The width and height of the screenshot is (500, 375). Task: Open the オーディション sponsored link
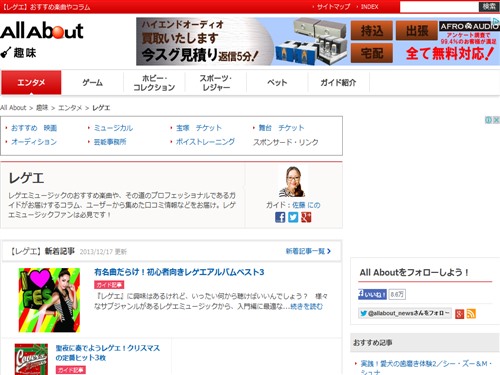(34, 142)
